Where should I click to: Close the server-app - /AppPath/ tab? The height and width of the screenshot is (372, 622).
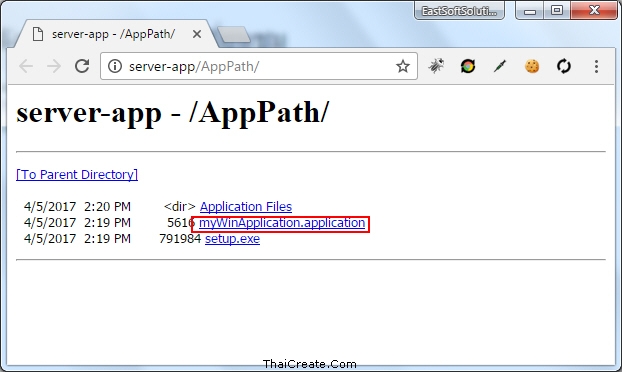click(x=197, y=35)
